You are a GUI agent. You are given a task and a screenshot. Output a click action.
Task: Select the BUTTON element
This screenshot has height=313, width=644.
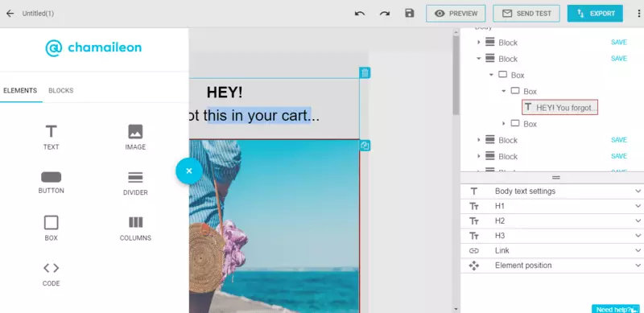click(51, 183)
